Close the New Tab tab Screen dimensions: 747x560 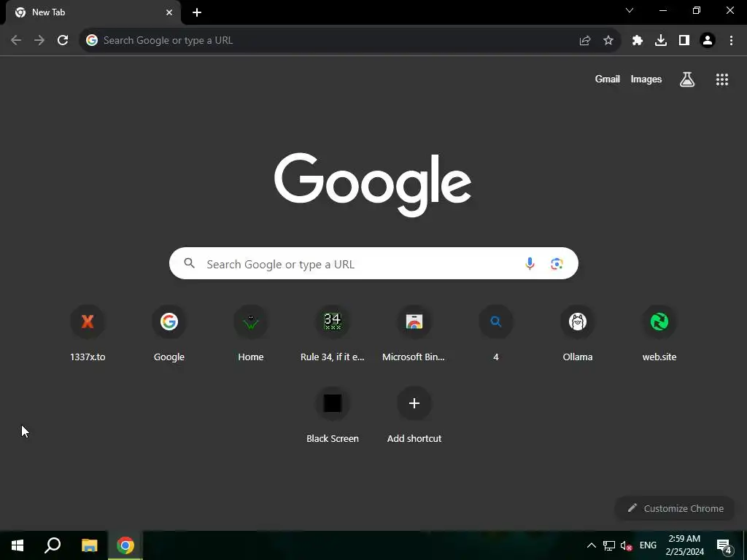click(x=169, y=12)
